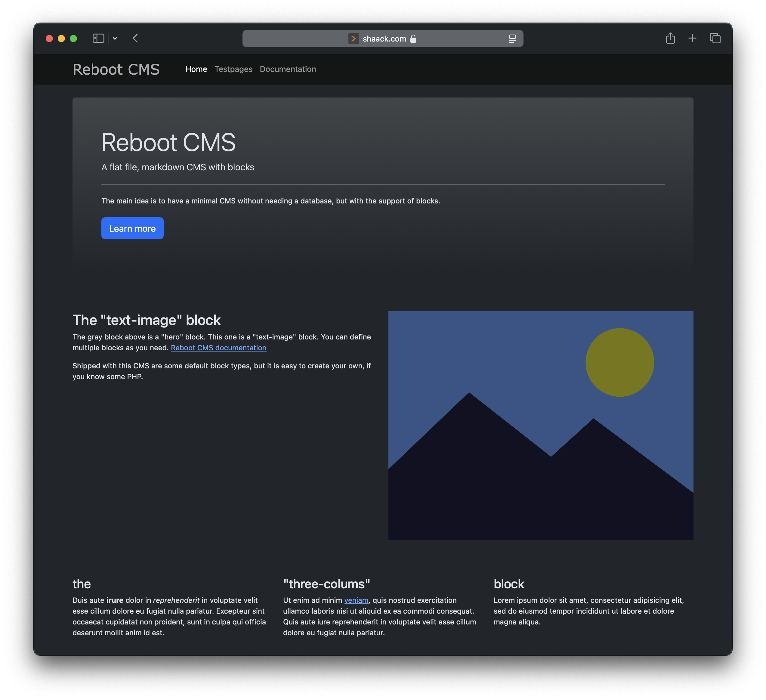Open the Home nav item
This screenshot has height=700, width=766.
(x=196, y=69)
